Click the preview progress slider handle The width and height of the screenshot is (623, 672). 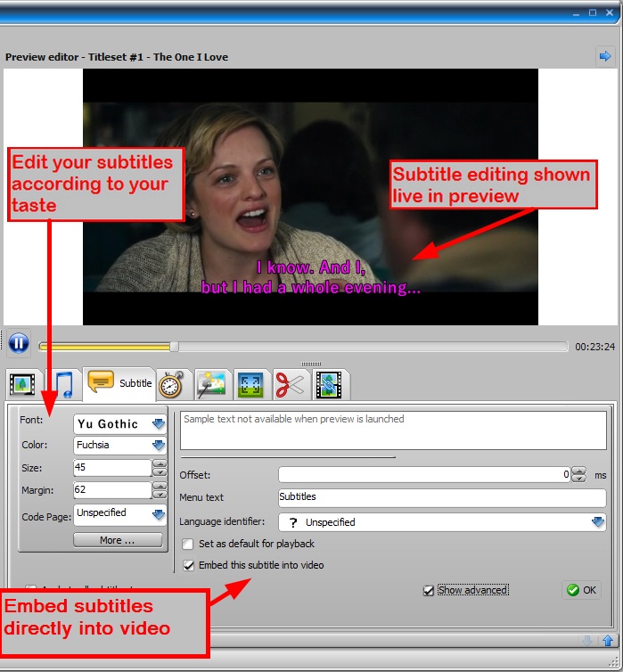(174, 347)
